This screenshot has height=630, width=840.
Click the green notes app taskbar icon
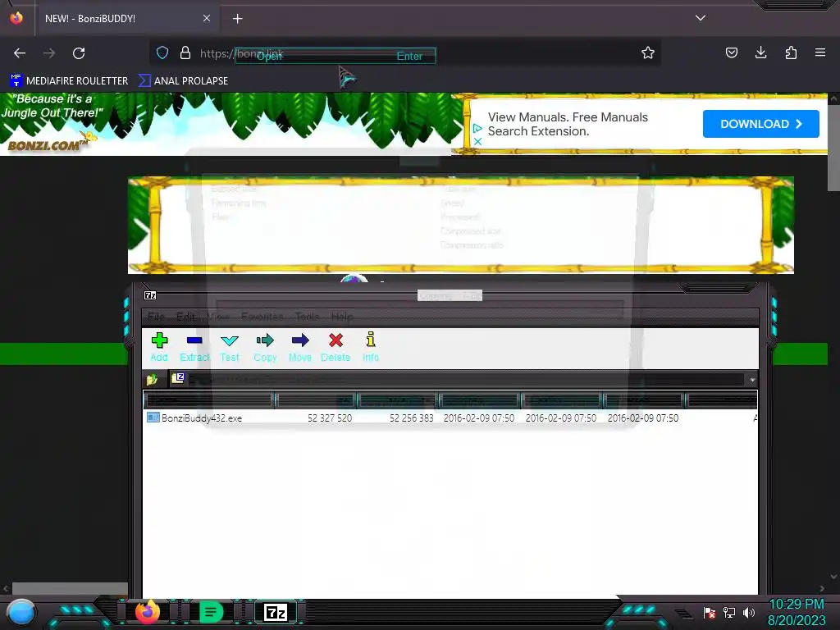[x=211, y=612]
